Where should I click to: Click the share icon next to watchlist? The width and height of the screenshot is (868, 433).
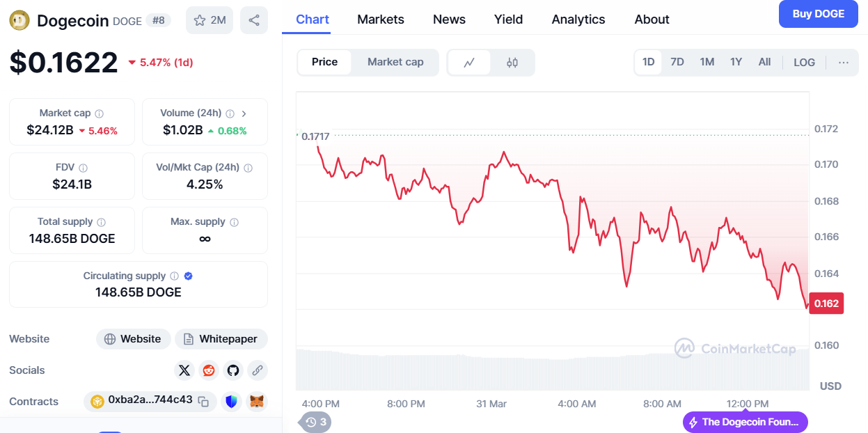tap(254, 20)
